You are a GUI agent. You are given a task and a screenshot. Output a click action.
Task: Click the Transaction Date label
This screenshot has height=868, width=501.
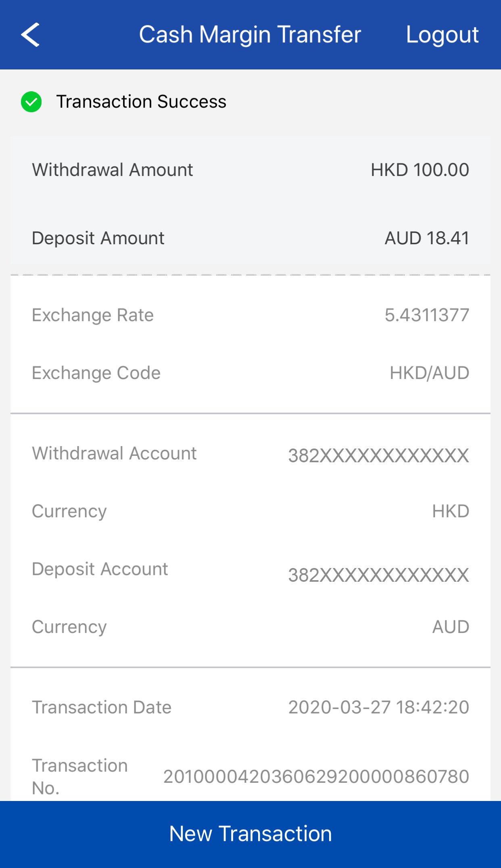102,707
